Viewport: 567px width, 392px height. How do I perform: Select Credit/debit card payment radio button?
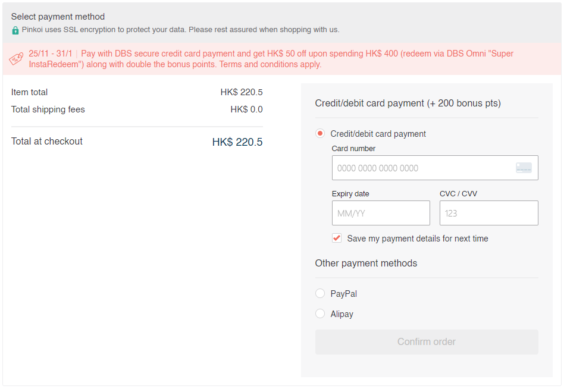pos(320,134)
